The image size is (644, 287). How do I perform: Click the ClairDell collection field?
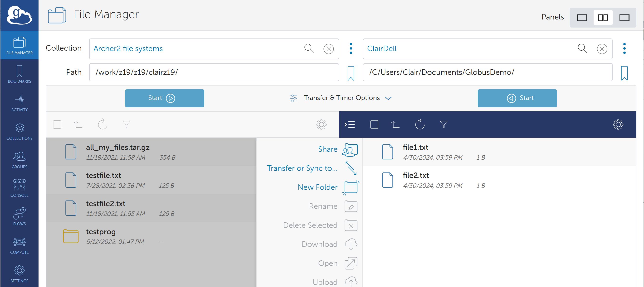click(x=488, y=49)
